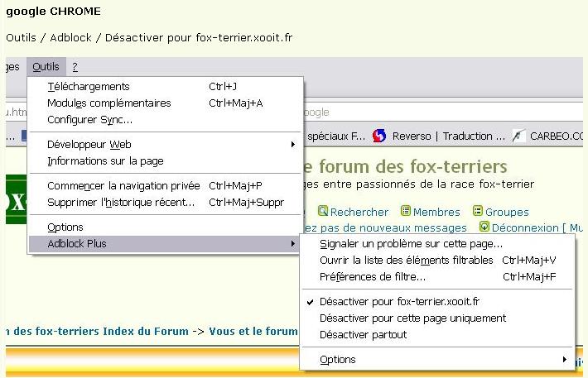Viewport: 588px width, 378px height.
Task: Toggle Désactiver pour cette page uniquement
Action: pos(437,318)
